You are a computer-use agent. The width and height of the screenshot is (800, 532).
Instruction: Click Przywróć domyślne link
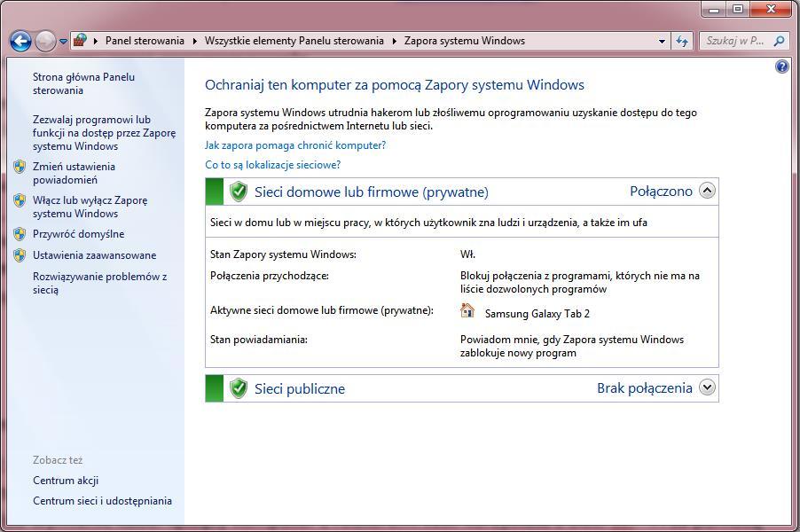click(79, 234)
